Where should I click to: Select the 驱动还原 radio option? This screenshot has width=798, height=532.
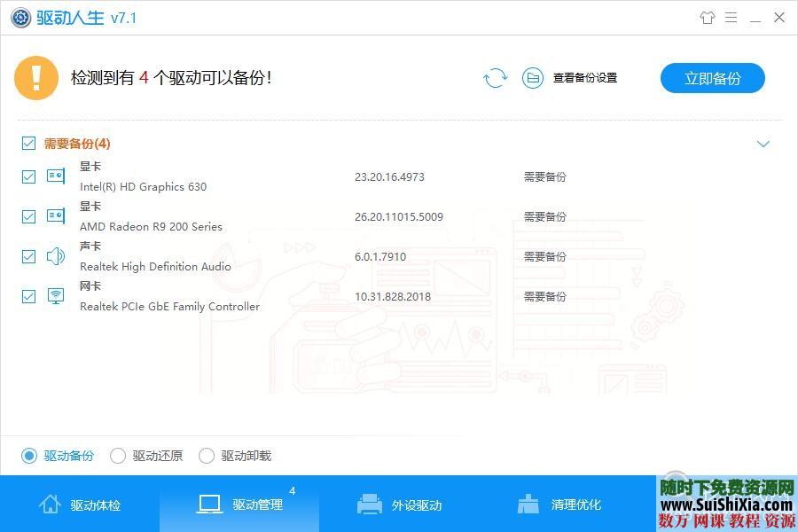(118, 455)
